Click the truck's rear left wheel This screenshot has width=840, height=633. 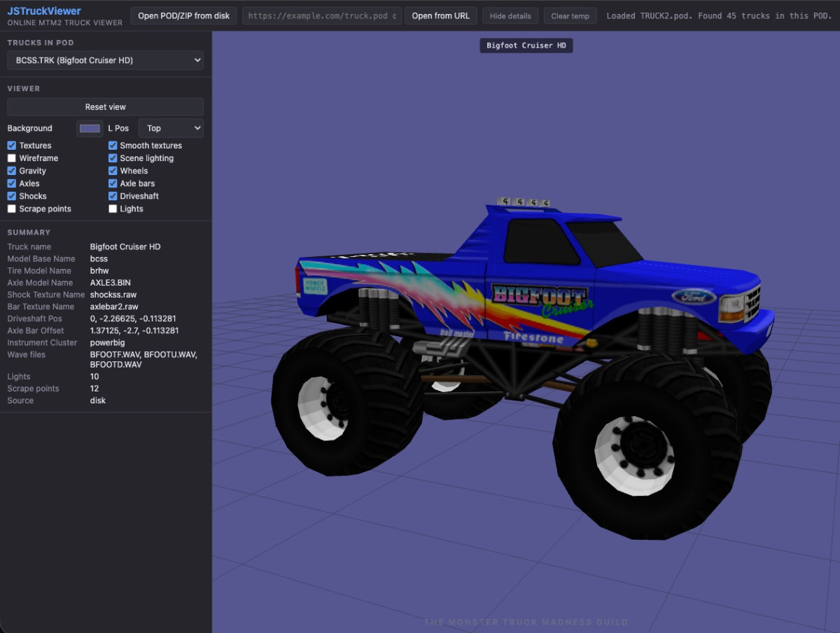pyautogui.click(x=348, y=402)
